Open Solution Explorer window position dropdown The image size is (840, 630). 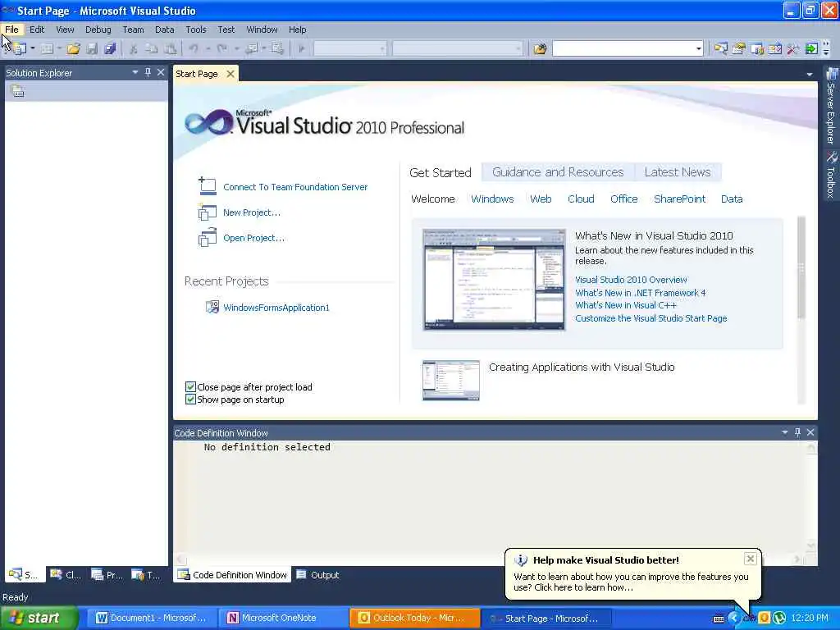pyautogui.click(x=135, y=72)
